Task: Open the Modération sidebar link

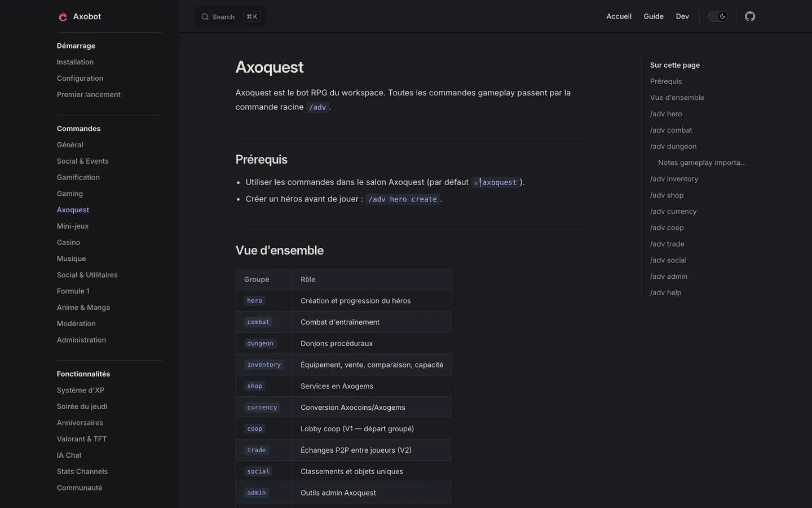Action: pos(76,324)
